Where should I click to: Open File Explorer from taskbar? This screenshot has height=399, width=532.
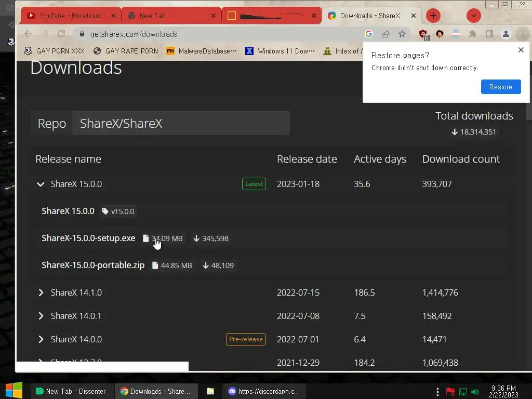point(210,391)
